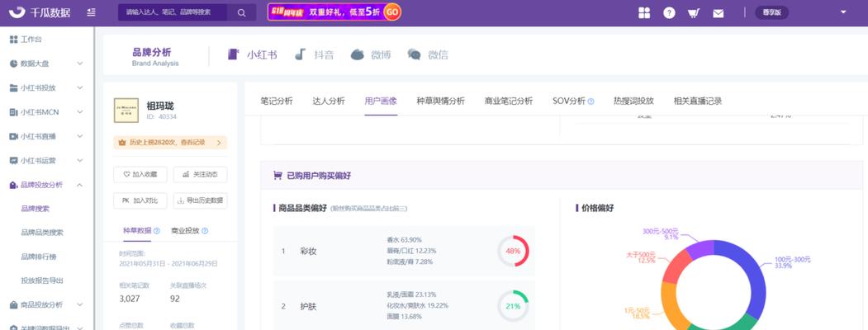Open the 相关直播记录 tab
The width and height of the screenshot is (868, 330).
tap(698, 101)
